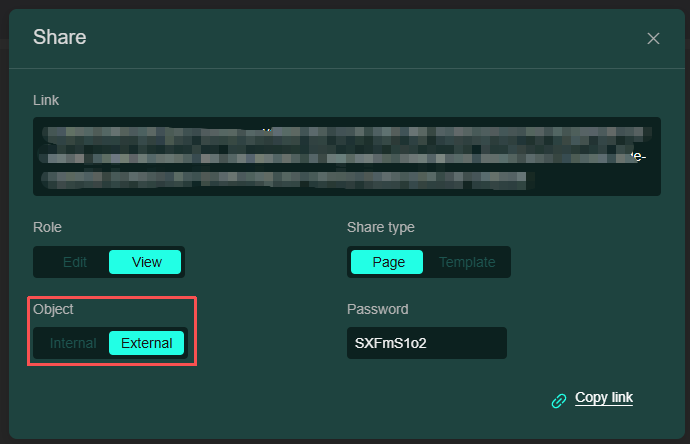Switch share type to Template
Viewport: 690px width, 444px height.
467,262
